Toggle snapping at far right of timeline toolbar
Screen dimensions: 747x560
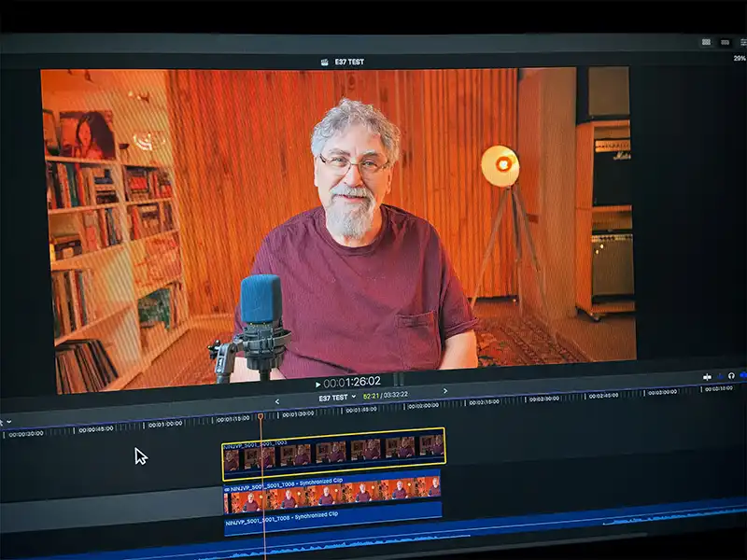(743, 376)
